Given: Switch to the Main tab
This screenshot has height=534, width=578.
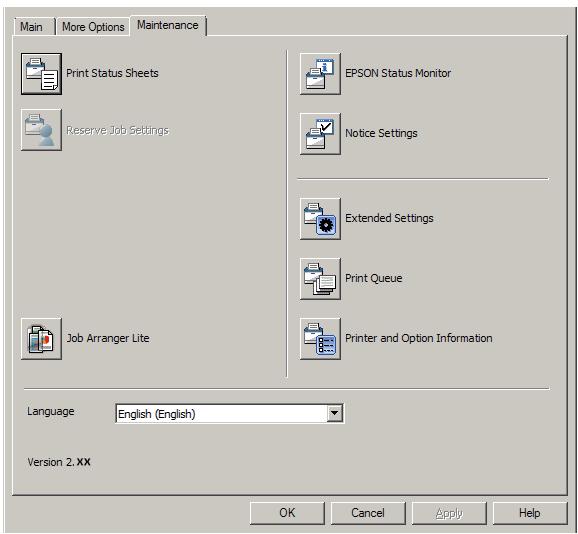Looking at the screenshot, I should [34, 27].
